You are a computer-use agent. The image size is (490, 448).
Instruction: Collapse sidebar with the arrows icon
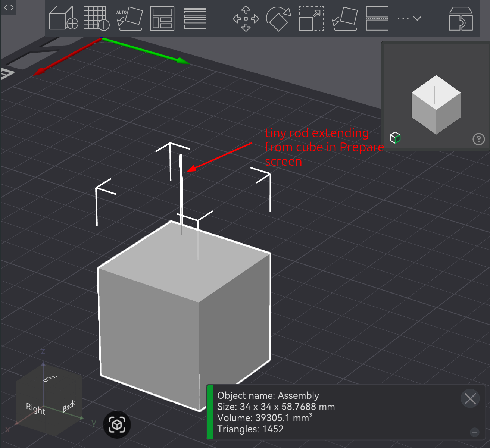9,7
